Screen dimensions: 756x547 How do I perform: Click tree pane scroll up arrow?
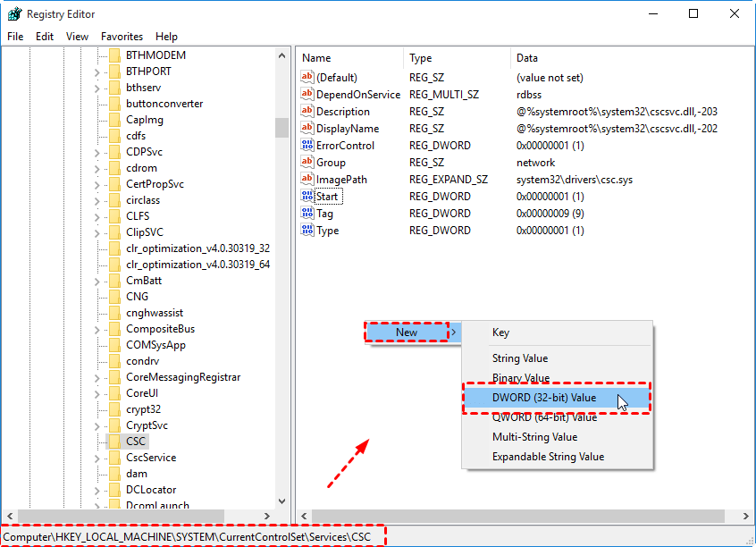coord(282,55)
